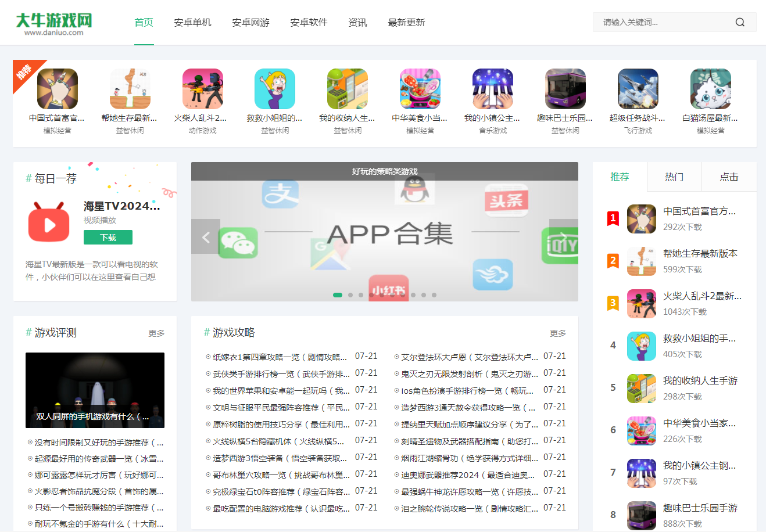Click the 超级任务战斗 fighter jet icon
Viewport: 766px width, 532px height.
point(638,88)
